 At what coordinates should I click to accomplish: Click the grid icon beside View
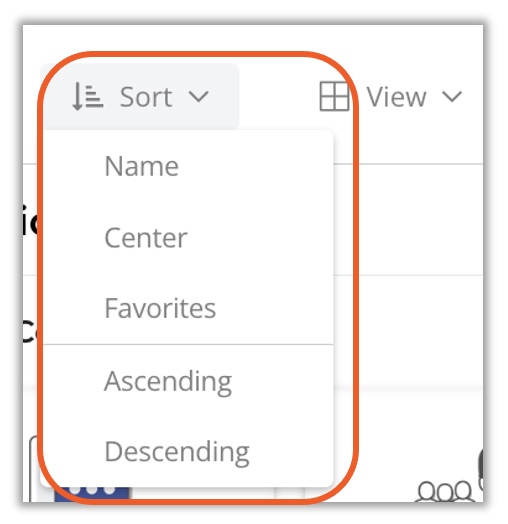point(334,96)
